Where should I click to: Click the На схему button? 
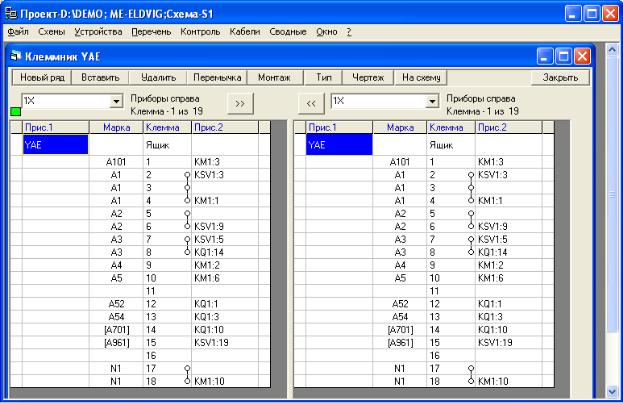(422, 77)
